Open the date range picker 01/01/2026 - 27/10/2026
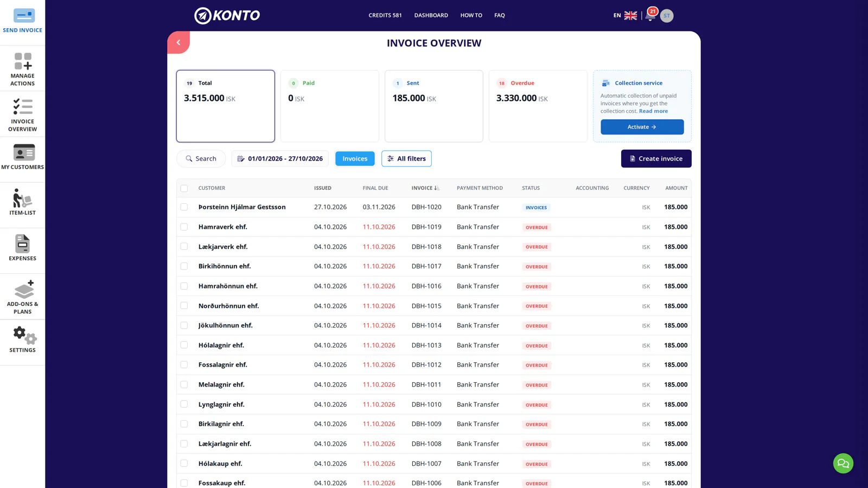Viewport: 868px width, 488px height. point(280,158)
